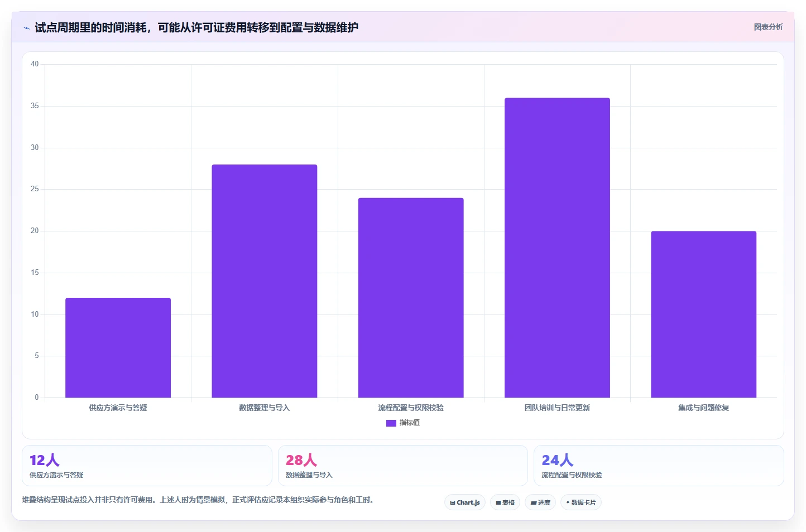
Task: Click the 表格 tag icon
Action: [498, 503]
